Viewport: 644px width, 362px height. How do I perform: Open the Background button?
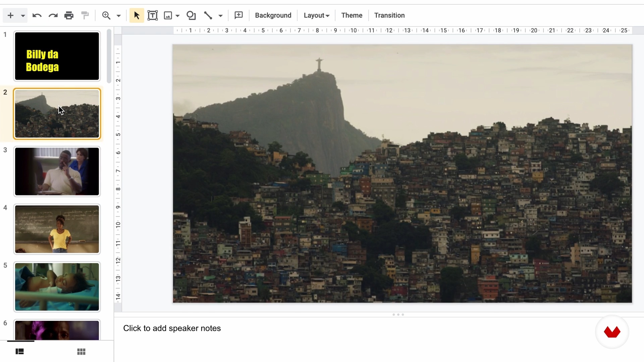click(x=273, y=15)
